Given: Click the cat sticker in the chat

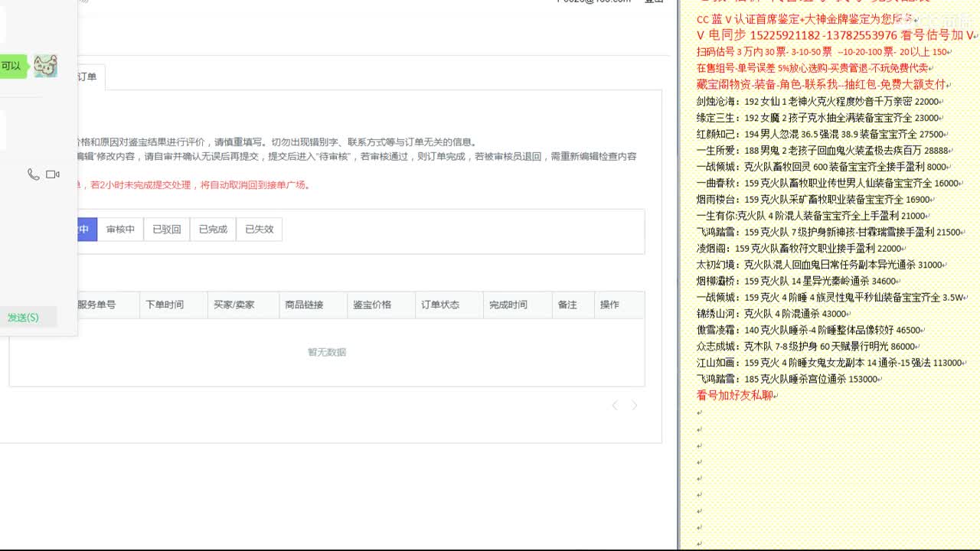Looking at the screenshot, I should (46, 67).
